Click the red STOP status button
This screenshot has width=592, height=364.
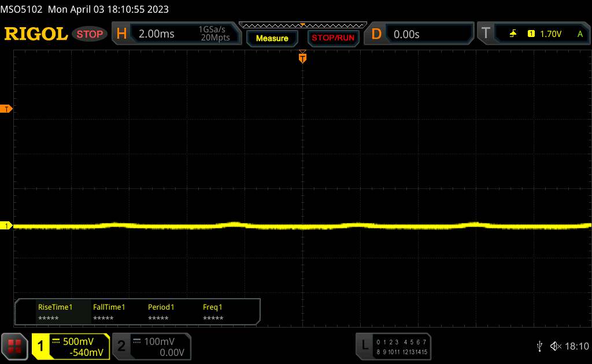pos(91,34)
